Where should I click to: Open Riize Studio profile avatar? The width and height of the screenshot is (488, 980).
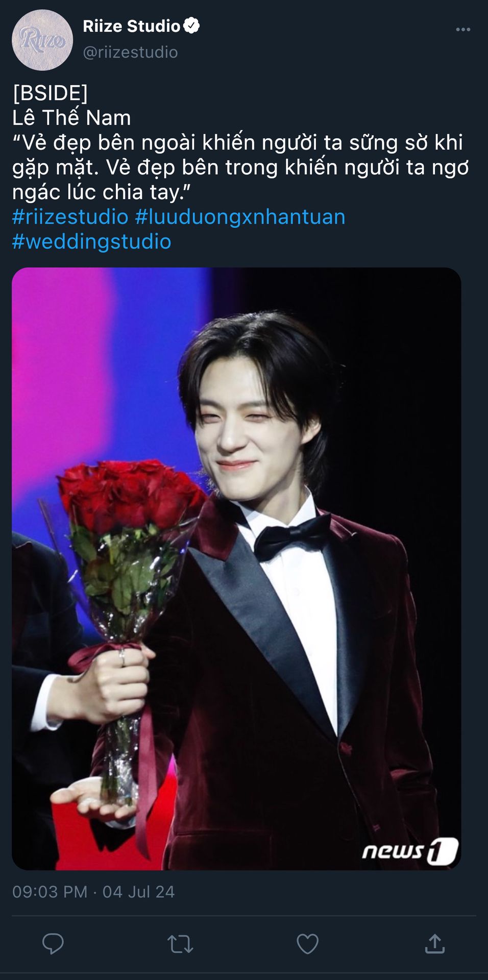[42, 40]
